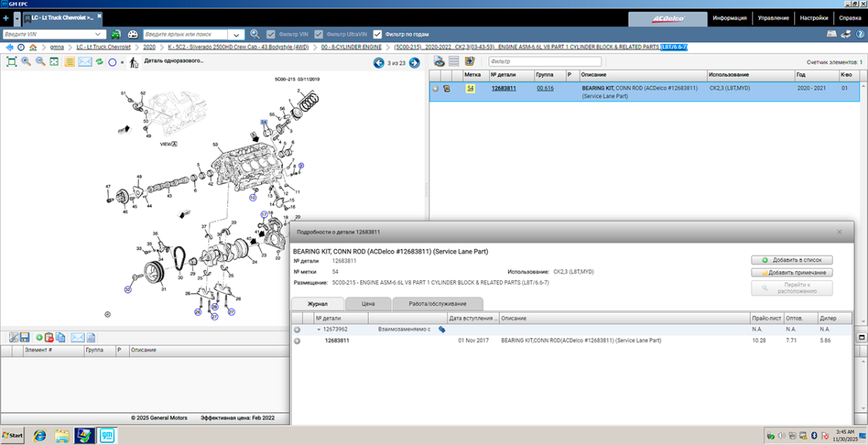Open the VIN input dropdown arrow
The width and height of the screenshot is (868, 445).
click(x=99, y=34)
